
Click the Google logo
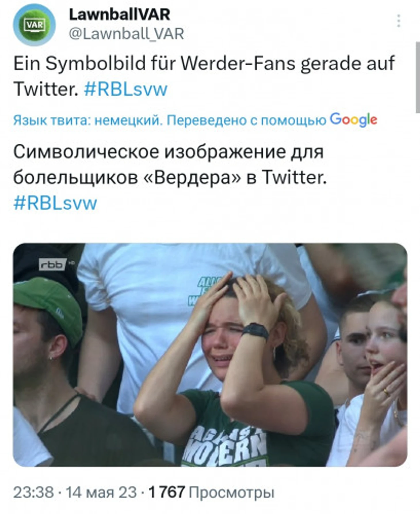[353, 120]
